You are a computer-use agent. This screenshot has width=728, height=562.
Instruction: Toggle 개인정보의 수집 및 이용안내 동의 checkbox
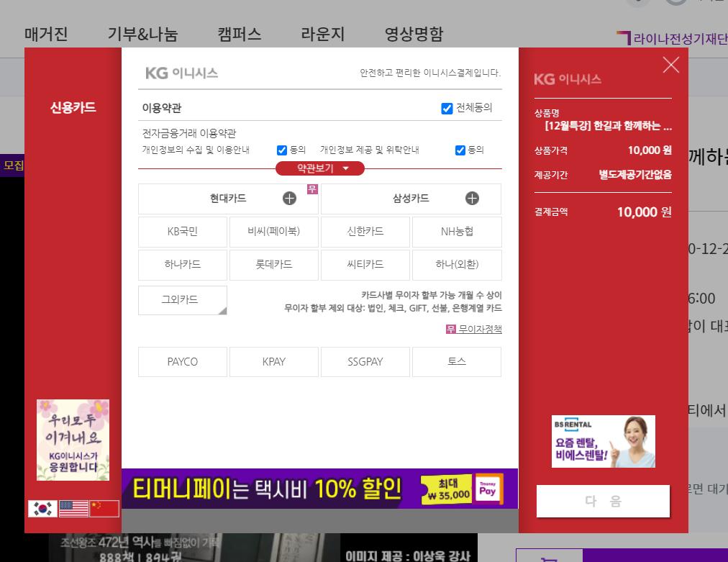(282, 150)
